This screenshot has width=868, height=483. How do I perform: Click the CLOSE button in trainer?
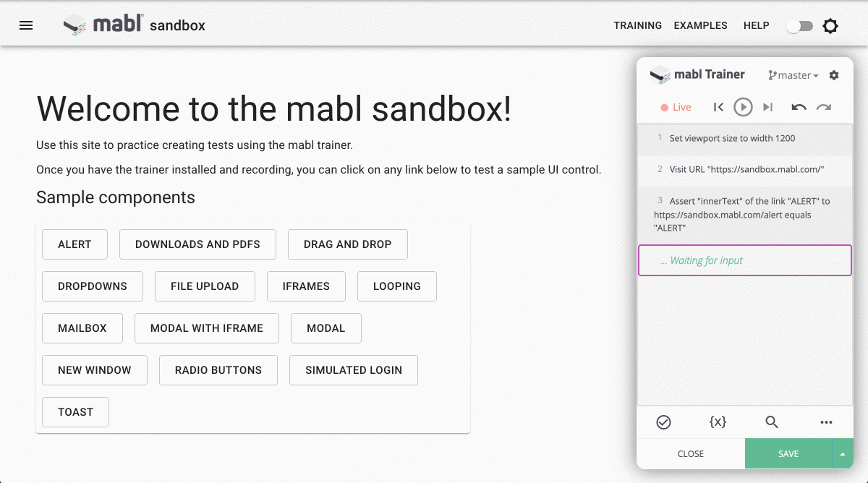click(691, 453)
